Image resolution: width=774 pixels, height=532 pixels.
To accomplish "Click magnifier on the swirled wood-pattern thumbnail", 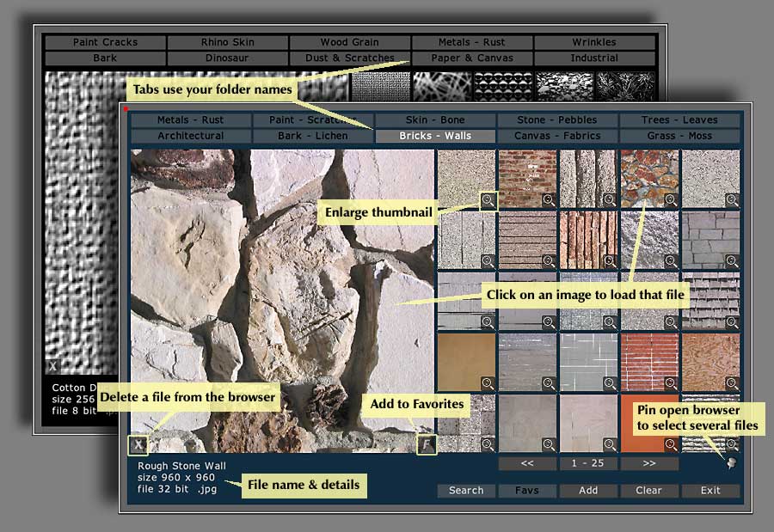I will coord(732,383).
